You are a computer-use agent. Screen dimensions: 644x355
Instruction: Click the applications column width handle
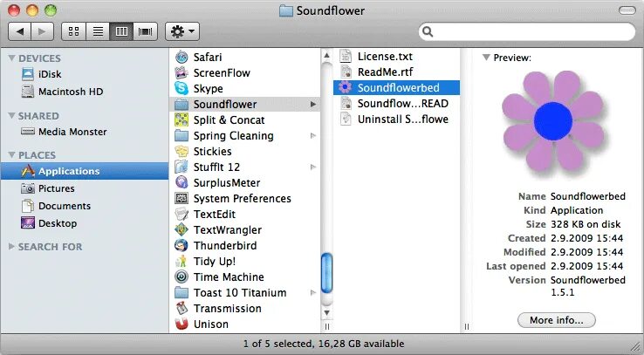[327, 327]
